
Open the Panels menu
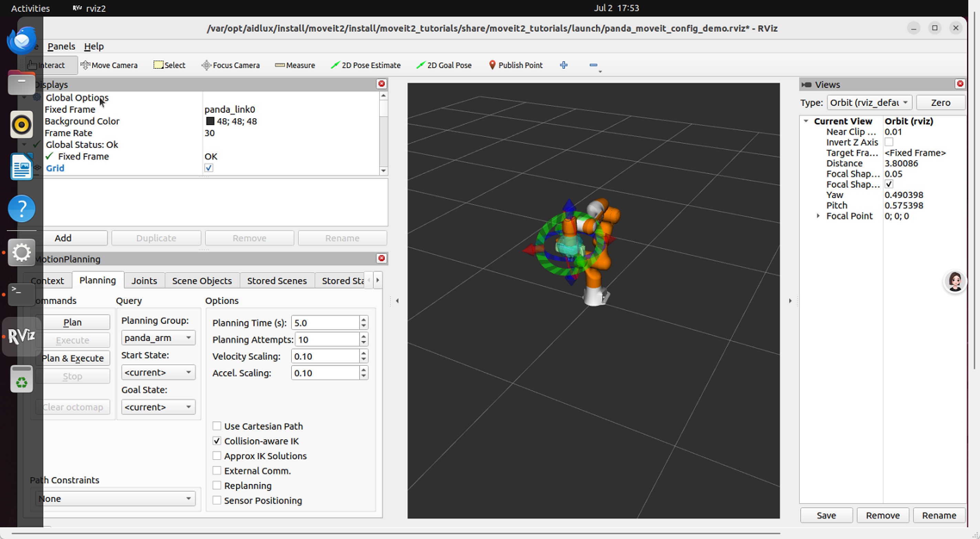coord(61,46)
